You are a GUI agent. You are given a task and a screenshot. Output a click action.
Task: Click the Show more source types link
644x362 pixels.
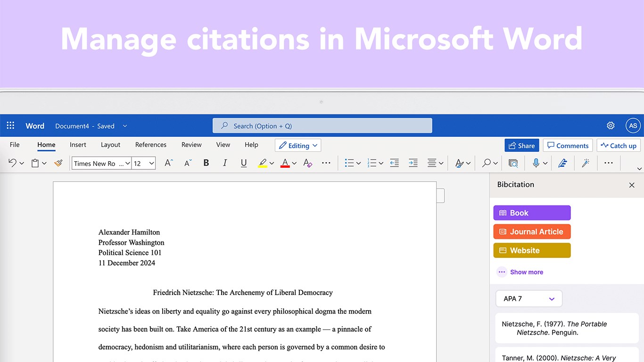pos(520,272)
